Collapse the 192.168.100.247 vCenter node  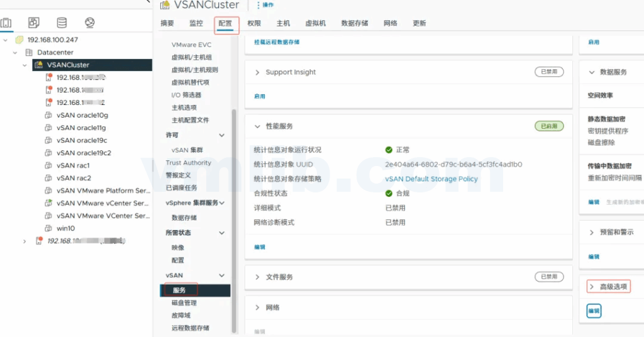6,40
